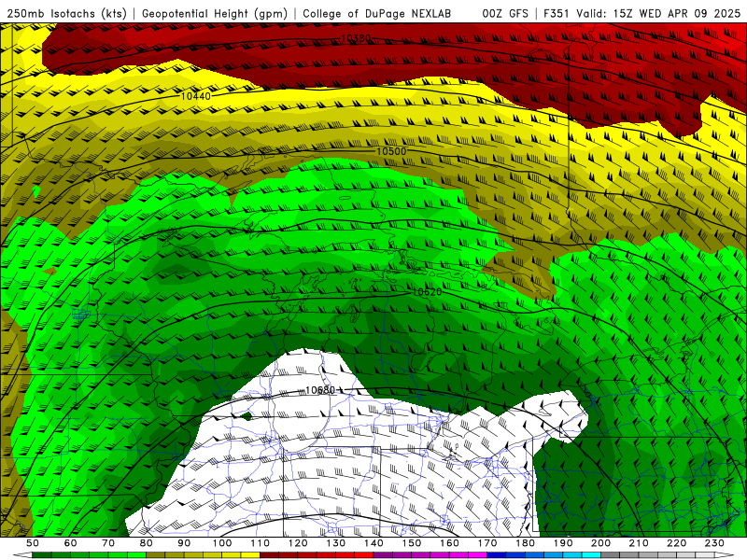Click the 90 value on the legend
The width and height of the screenshot is (747, 560).
[x=184, y=543]
